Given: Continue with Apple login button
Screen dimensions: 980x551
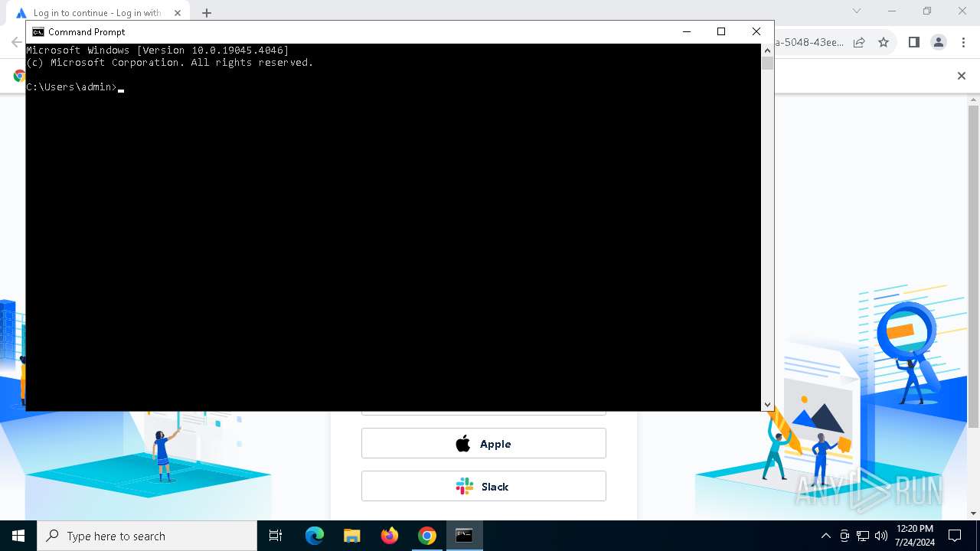Looking at the screenshot, I should (484, 444).
